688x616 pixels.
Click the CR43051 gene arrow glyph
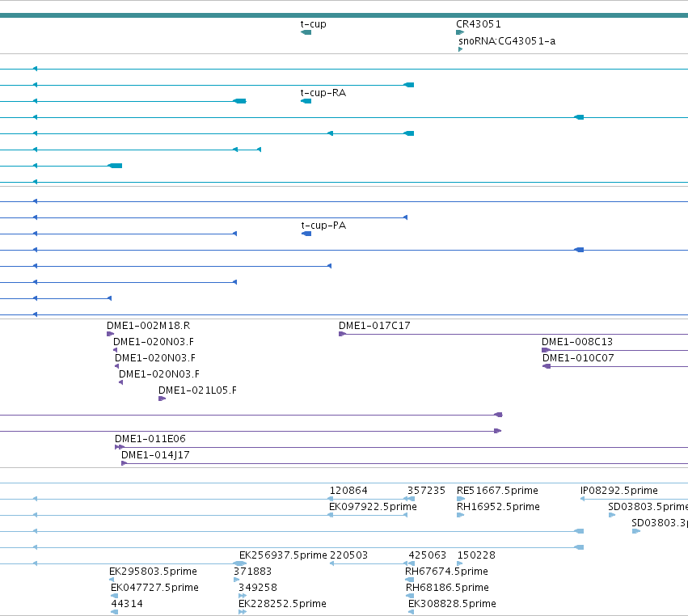pyautogui.click(x=460, y=32)
